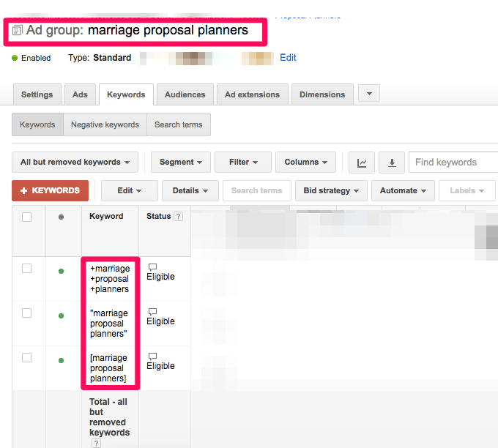Switch to the Ad extensions tab

pyautogui.click(x=252, y=94)
